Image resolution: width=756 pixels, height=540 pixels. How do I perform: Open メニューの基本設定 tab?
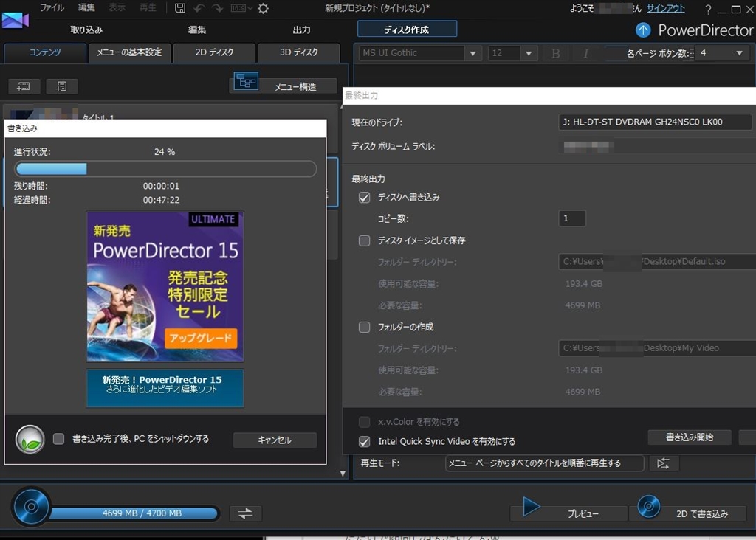coord(129,52)
